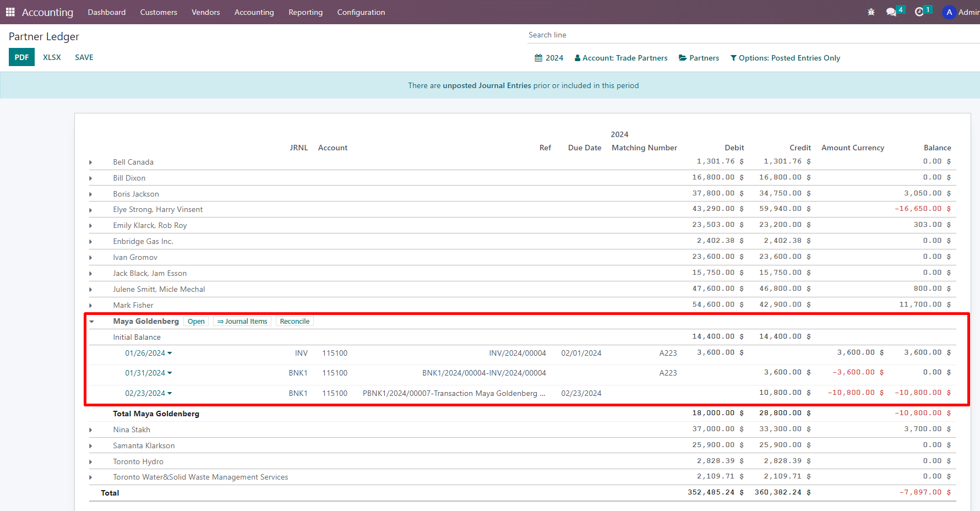Export the report as XLSX

(x=52, y=57)
